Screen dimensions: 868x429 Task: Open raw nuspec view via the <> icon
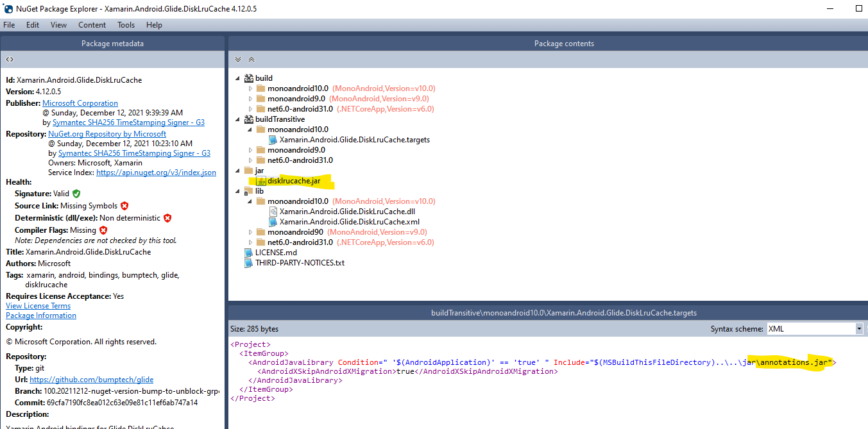tap(9, 58)
